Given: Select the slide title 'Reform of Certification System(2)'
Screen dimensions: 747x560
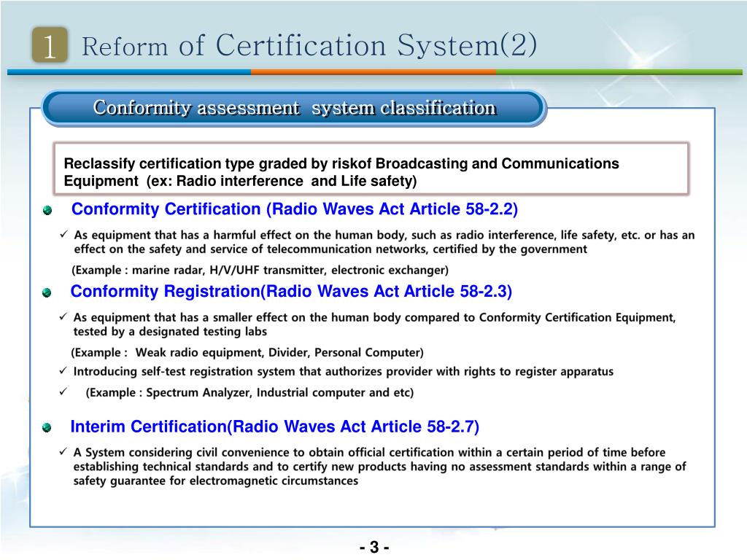Looking at the screenshot, I should click(x=309, y=45).
